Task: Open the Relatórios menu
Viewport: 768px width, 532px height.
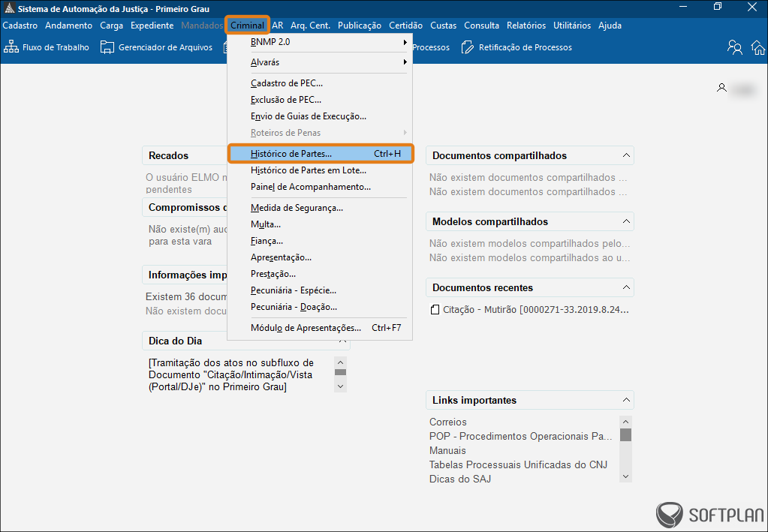Action: [526, 26]
